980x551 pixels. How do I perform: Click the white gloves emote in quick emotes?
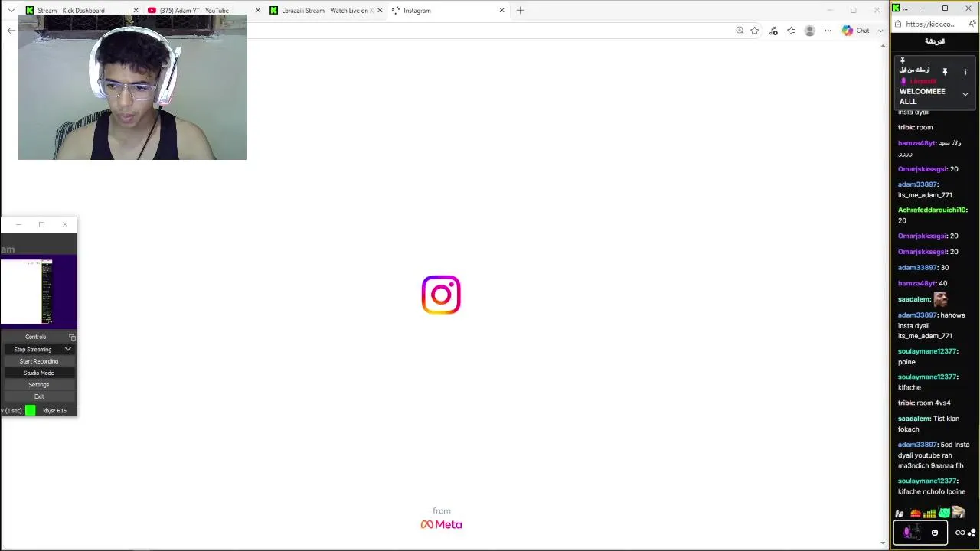tap(900, 514)
